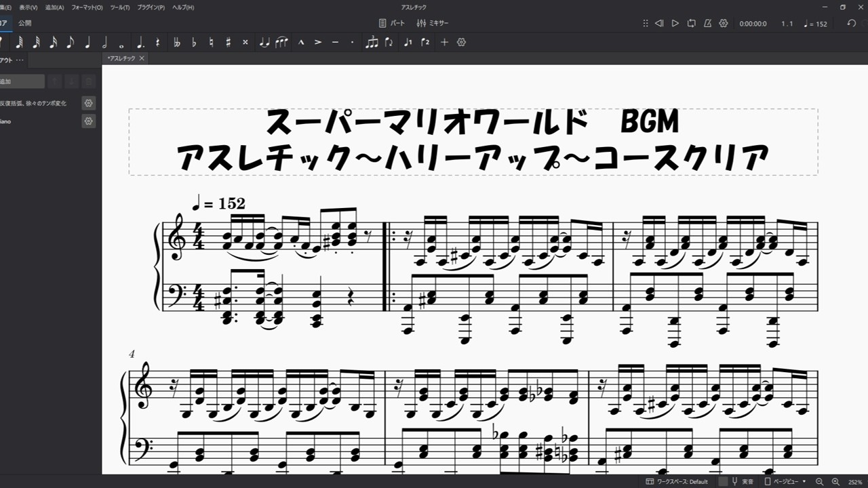Close the アスレチック score tab
This screenshot has width=868, height=488.
(x=142, y=58)
